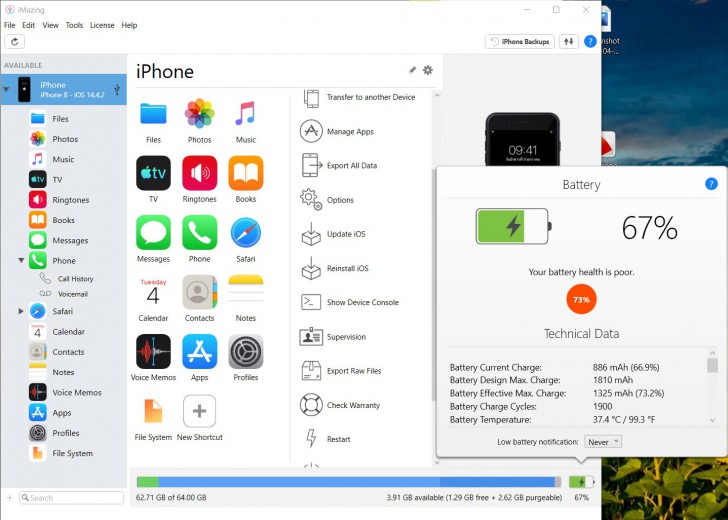Image resolution: width=728 pixels, height=520 pixels.
Task: Click the iPhone device preview image
Action: tap(522, 139)
